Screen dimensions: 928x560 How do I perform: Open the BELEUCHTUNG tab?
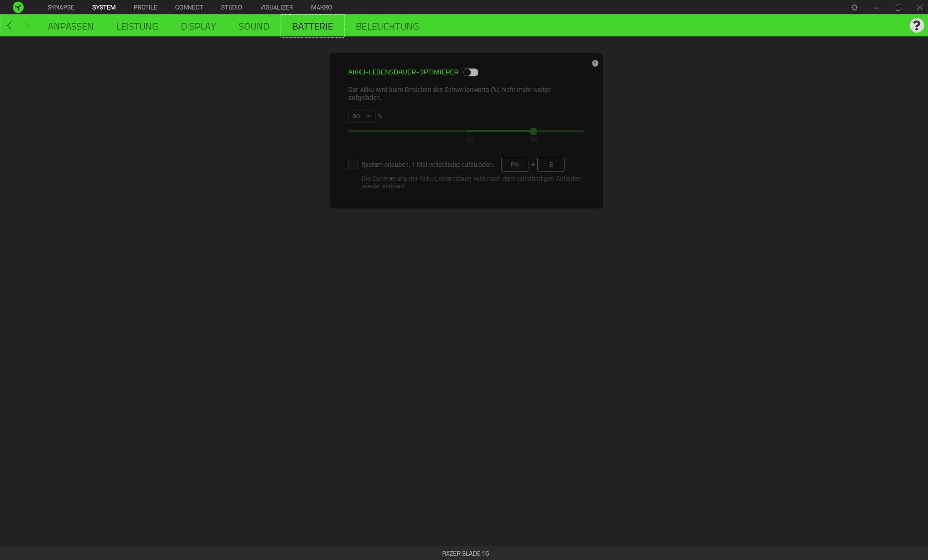click(x=387, y=27)
